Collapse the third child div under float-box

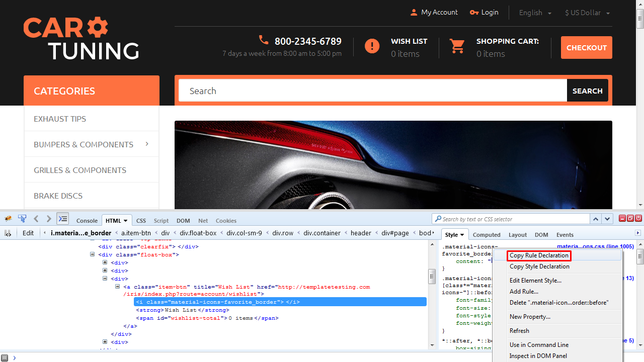tap(105, 279)
